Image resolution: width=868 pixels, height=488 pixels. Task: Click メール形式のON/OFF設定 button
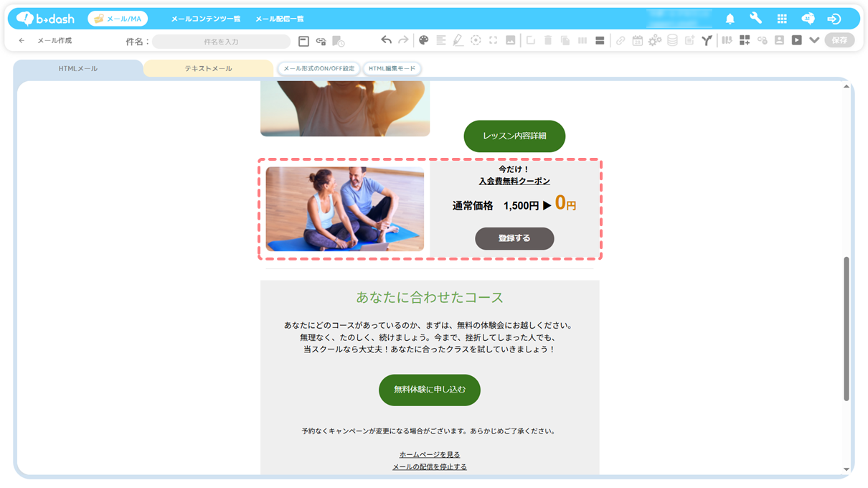click(319, 69)
